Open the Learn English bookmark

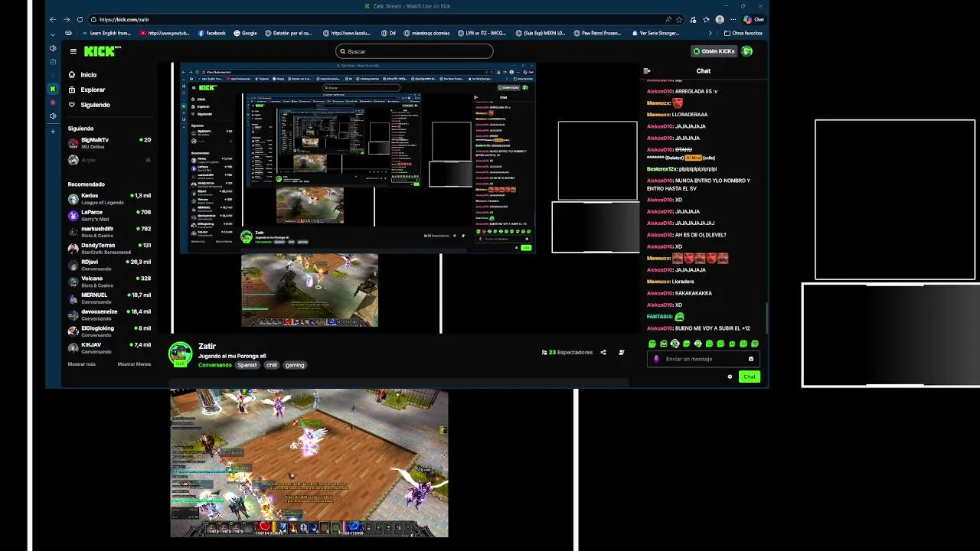pos(106,34)
